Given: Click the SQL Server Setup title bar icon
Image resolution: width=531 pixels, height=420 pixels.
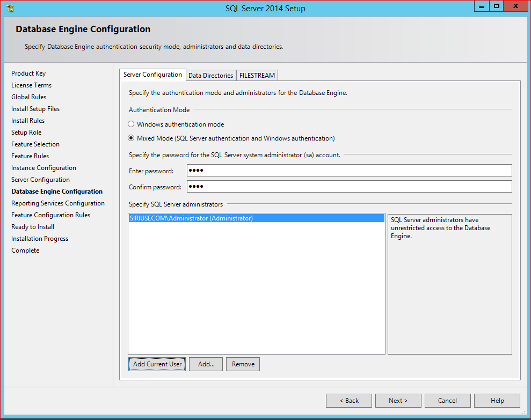Looking at the screenshot, I should point(10,8).
